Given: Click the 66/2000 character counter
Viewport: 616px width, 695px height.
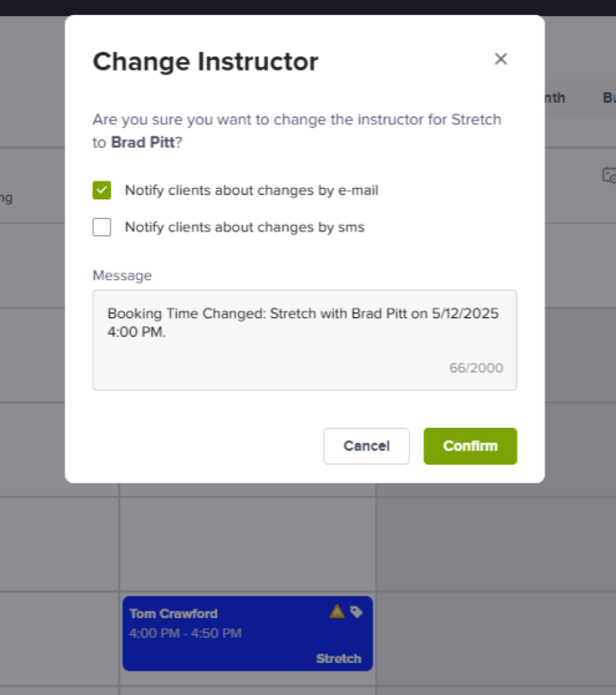Looking at the screenshot, I should click(476, 368).
